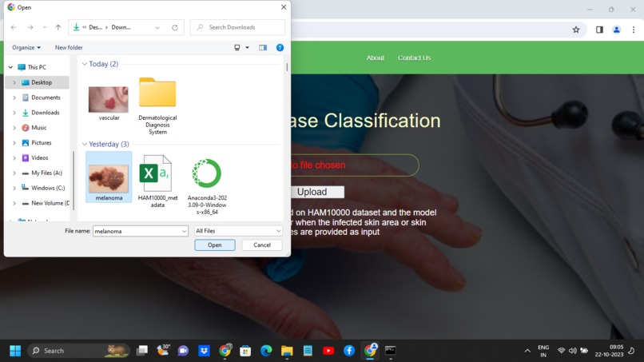Viewport: 644px width, 362px height.
Task: Bookmark this page with star icon
Action: click(x=576, y=30)
